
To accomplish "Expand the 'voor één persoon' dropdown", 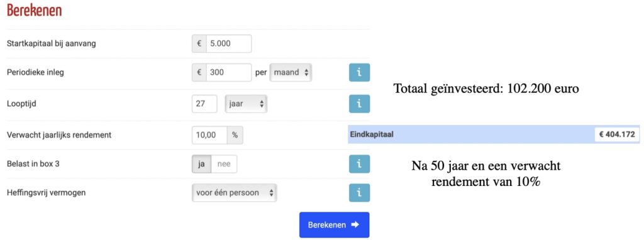I will (x=235, y=192).
